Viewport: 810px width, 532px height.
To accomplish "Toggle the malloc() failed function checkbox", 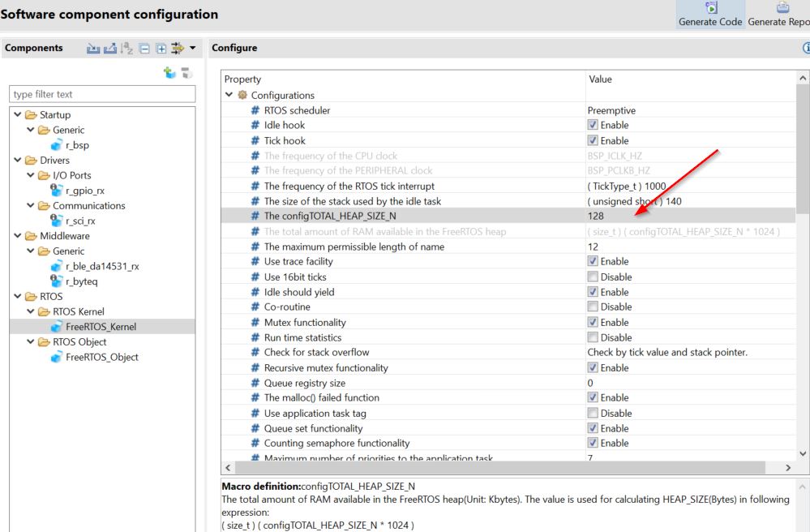I will point(593,397).
